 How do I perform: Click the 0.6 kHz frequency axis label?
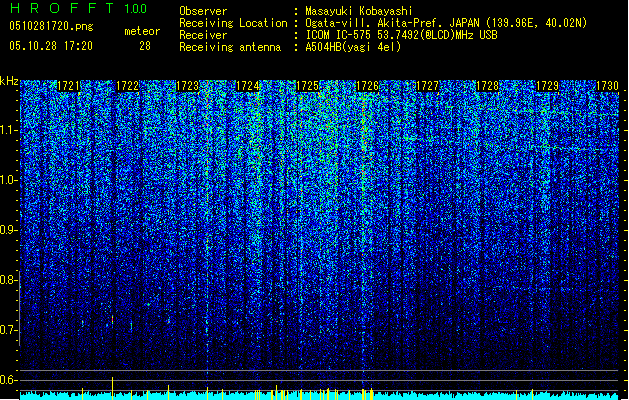pyautogui.click(x=9, y=380)
